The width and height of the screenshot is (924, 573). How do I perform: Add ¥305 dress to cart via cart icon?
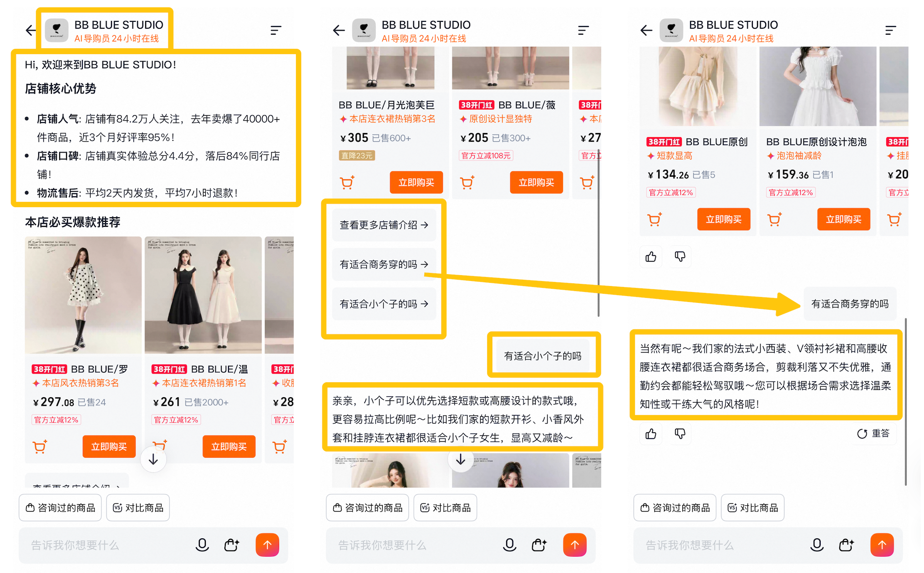tap(347, 183)
